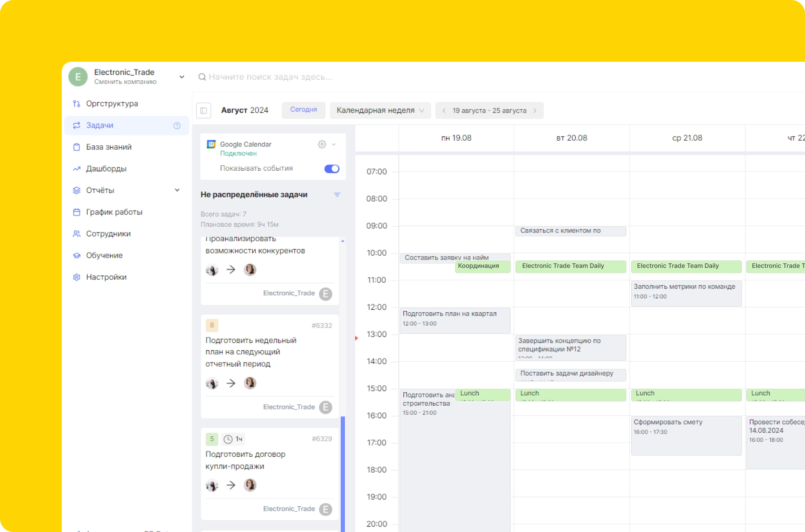Viewport: 805px width, 532px height.
Task: Open event Поставить задачи дизайнеру
Action: click(570, 374)
